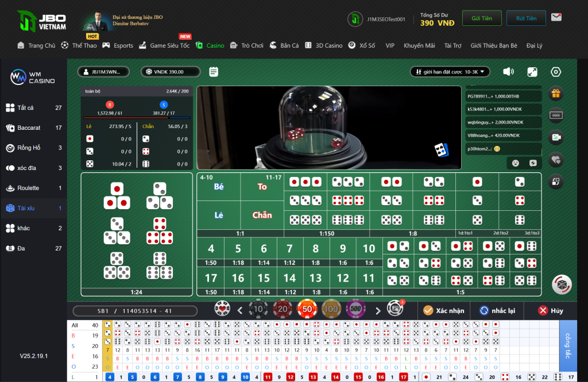Select khác category in sidebar
Viewport: 588px width, 382px height.
(x=34, y=228)
